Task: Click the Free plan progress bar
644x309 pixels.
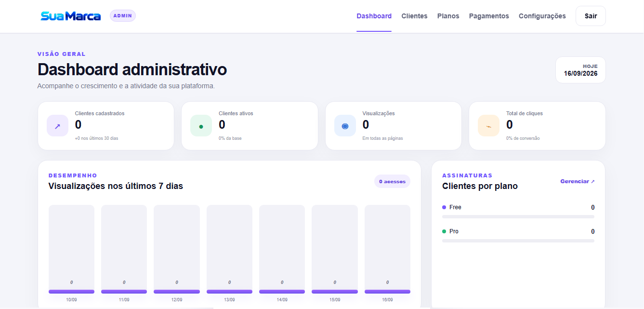Action: [518, 217]
